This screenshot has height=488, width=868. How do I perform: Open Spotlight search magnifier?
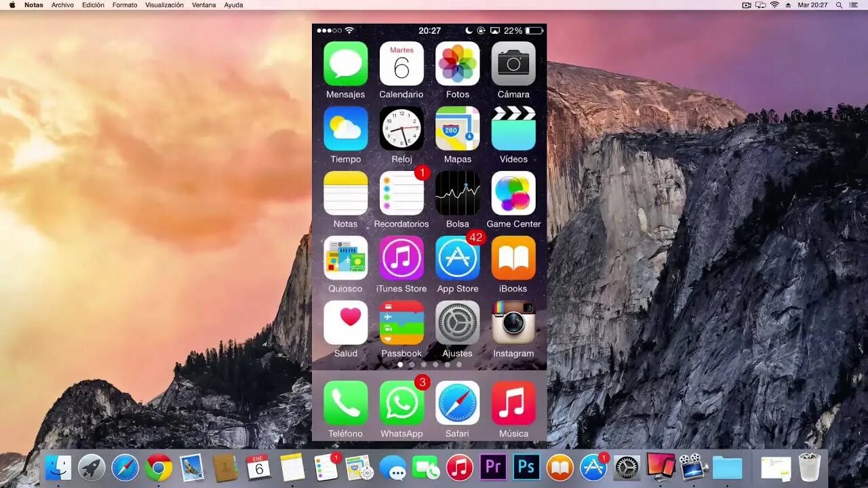pos(839,5)
